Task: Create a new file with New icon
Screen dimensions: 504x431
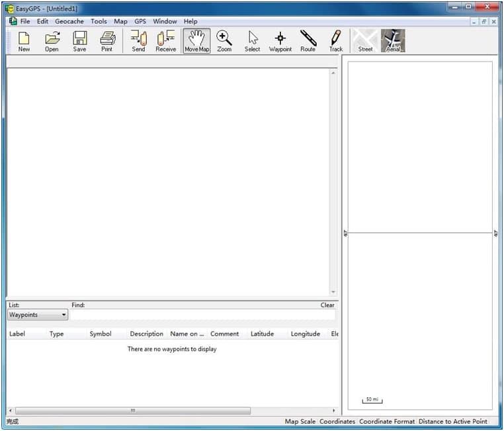Action: pyautogui.click(x=24, y=41)
